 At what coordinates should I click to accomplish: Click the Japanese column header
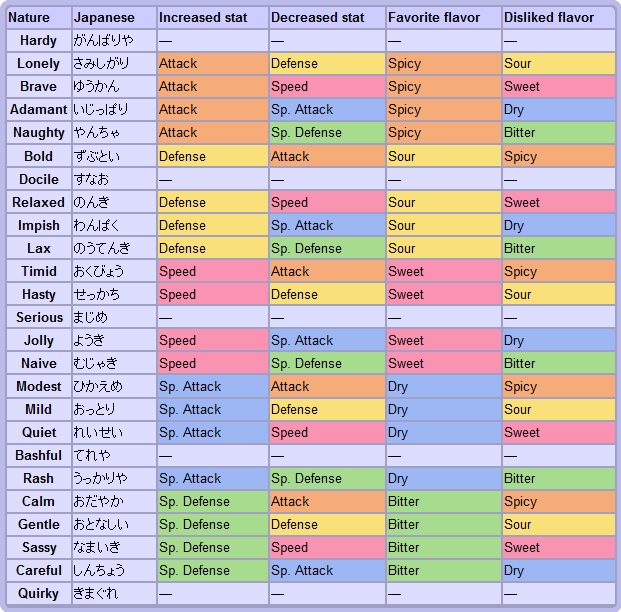click(x=114, y=18)
